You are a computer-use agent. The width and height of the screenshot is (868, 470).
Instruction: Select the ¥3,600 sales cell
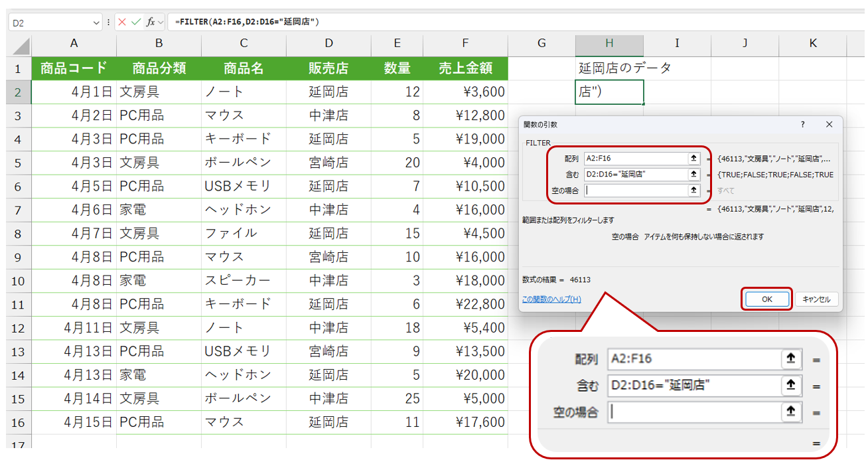click(x=465, y=92)
